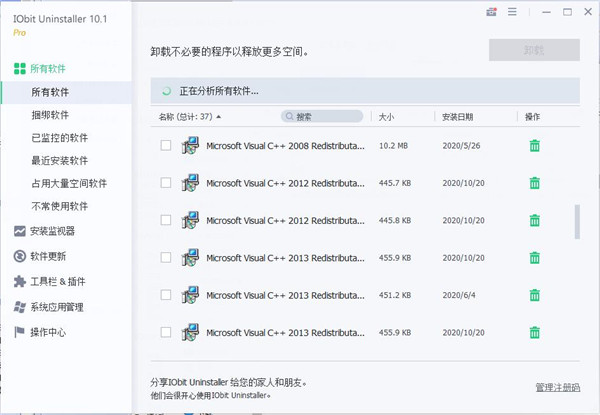Click the 分享IObit Uninstaller share message
Screen dimensions: 600x415
[x=229, y=382]
